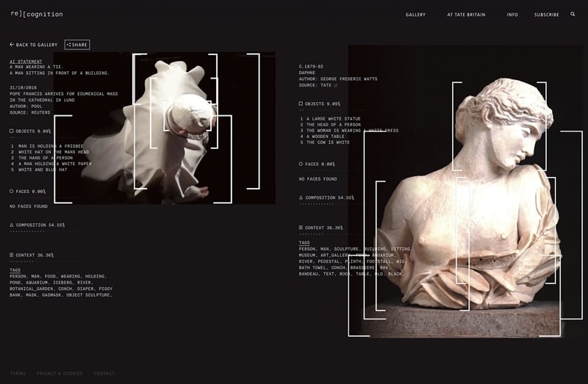Select 'White hat on the mans head'
This screenshot has height=384, width=588.
50,152
